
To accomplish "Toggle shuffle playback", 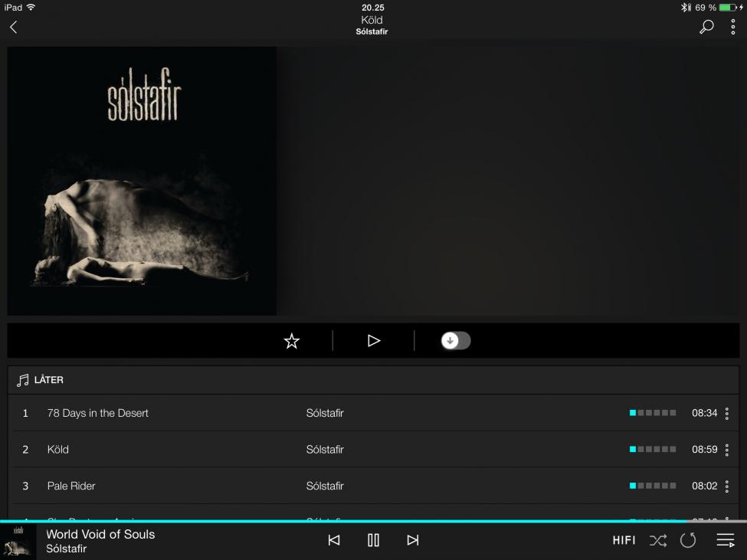I will click(658, 541).
